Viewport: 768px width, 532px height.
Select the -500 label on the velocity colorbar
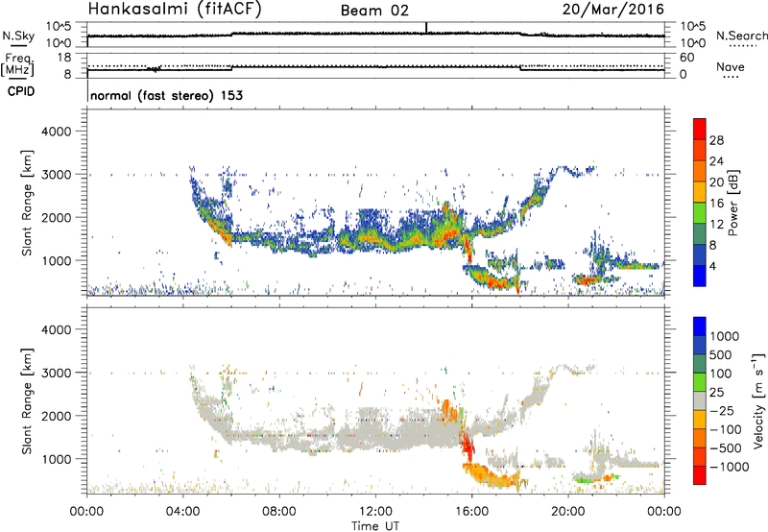pyautogui.click(x=726, y=447)
